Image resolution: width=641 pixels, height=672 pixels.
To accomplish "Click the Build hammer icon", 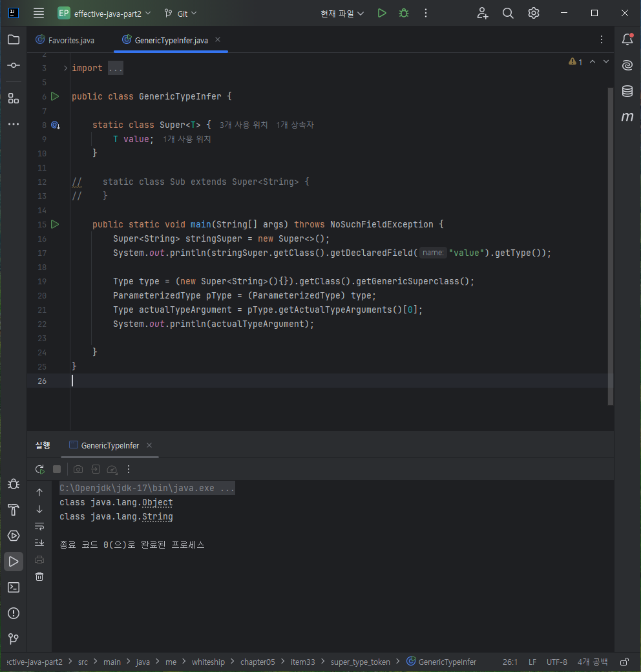I will tap(14, 510).
